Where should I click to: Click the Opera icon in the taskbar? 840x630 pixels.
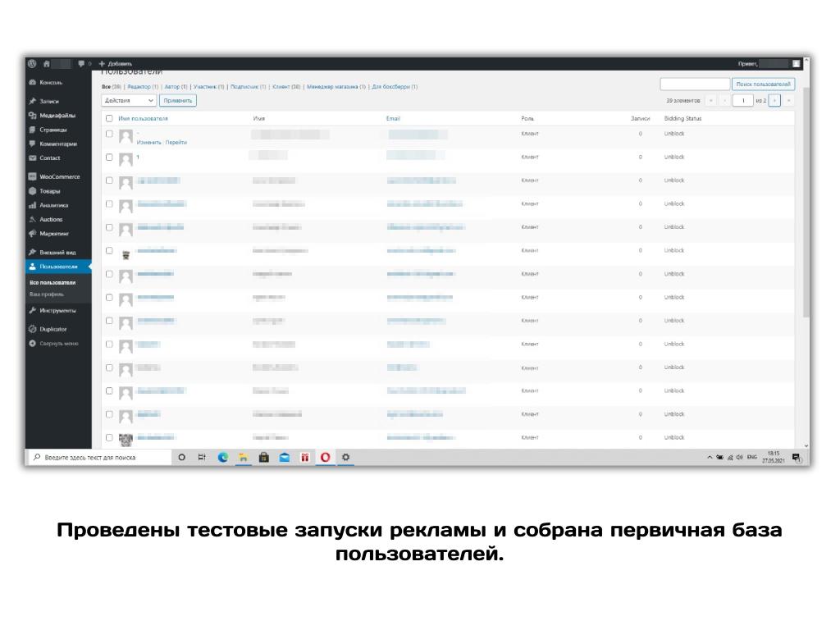pyautogui.click(x=325, y=458)
